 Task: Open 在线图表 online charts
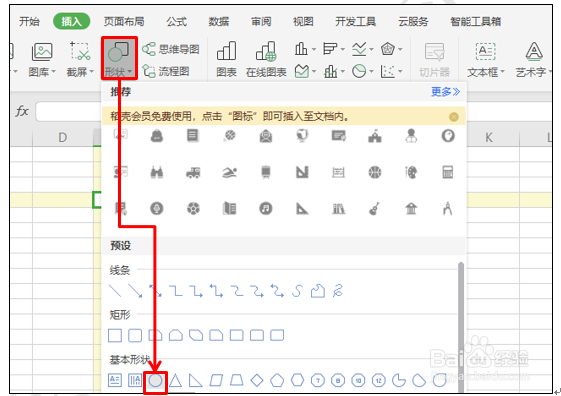266,59
